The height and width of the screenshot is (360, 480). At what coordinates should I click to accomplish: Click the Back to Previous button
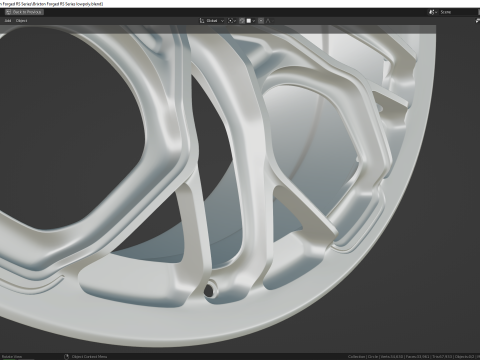[x=24, y=12]
